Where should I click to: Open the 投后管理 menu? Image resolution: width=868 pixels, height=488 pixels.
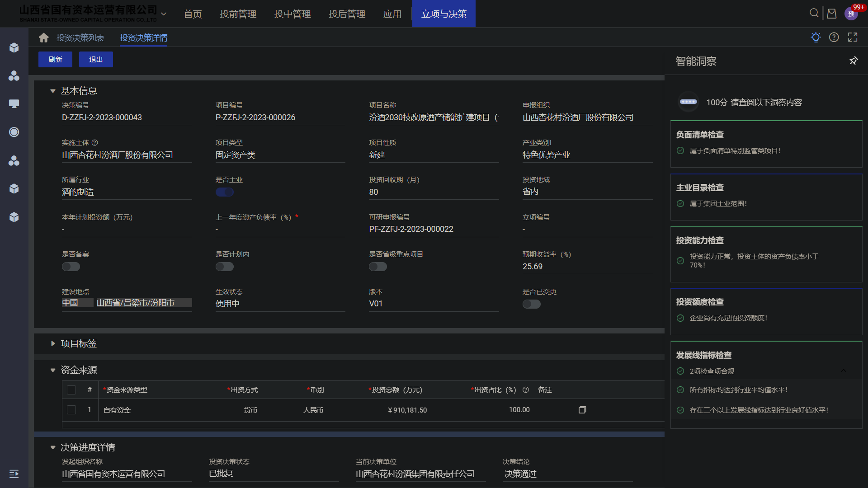tap(347, 14)
